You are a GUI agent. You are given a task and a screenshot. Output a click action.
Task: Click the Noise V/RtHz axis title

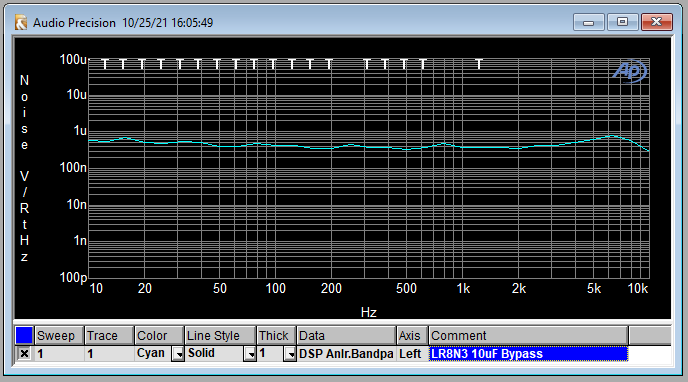click(25, 168)
